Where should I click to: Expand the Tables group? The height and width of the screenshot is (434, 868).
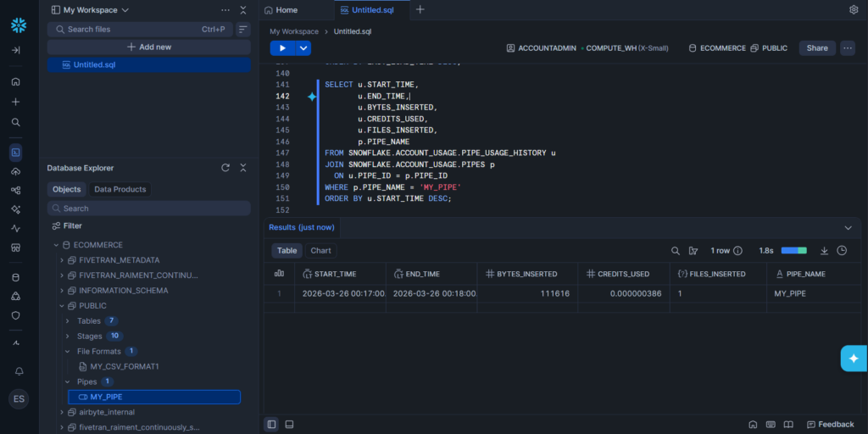tap(68, 321)
